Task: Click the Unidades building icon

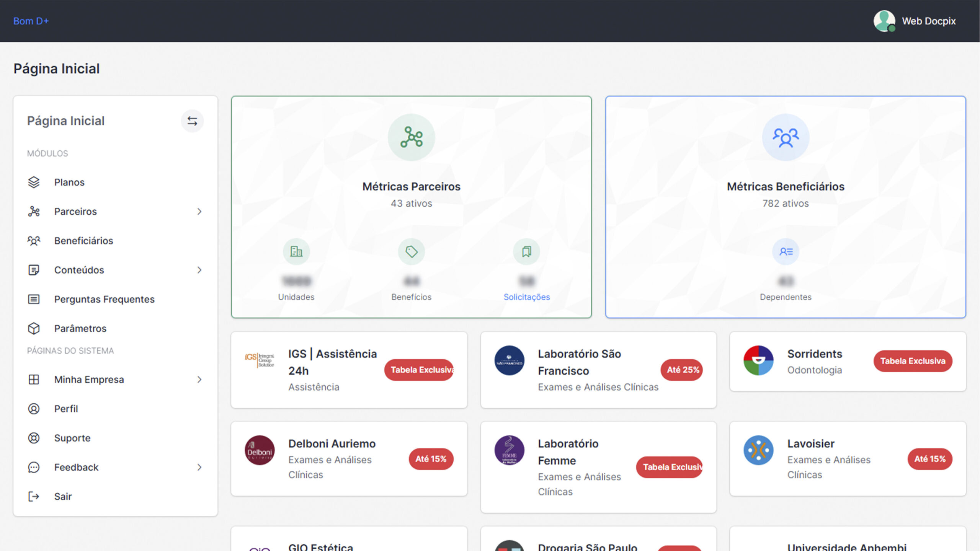Action: coord(296,251)
